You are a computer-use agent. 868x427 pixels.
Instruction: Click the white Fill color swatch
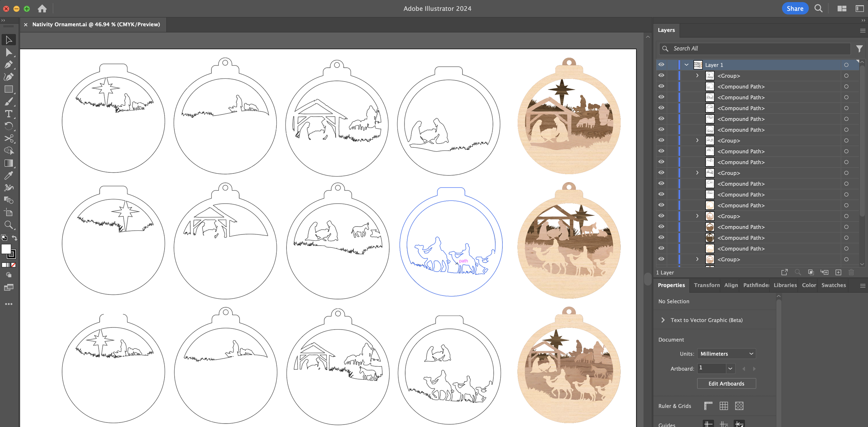pos(6,249)
